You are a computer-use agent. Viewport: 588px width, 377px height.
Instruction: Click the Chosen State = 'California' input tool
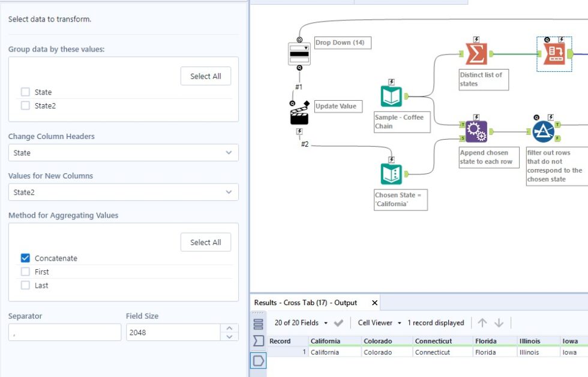click(x=391, y=173)
